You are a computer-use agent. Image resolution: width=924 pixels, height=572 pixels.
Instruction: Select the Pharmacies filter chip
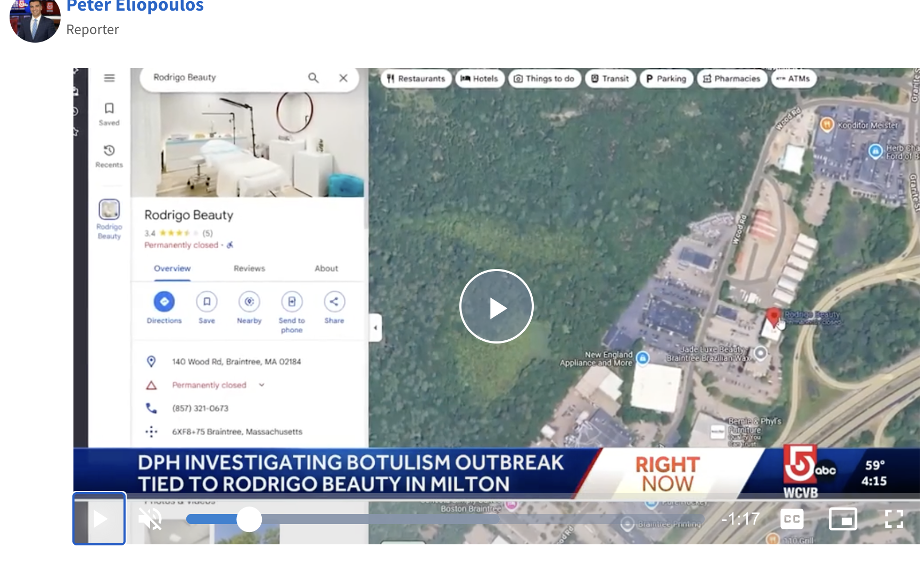tap(732, 78)
